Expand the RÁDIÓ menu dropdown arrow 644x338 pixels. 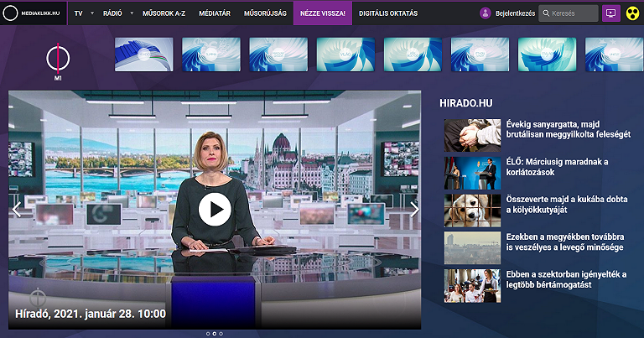132,13
